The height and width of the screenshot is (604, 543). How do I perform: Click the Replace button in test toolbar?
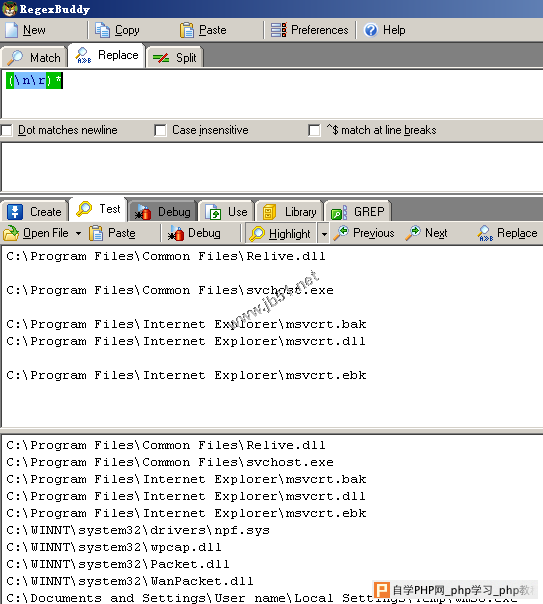(x=508, y=233)
